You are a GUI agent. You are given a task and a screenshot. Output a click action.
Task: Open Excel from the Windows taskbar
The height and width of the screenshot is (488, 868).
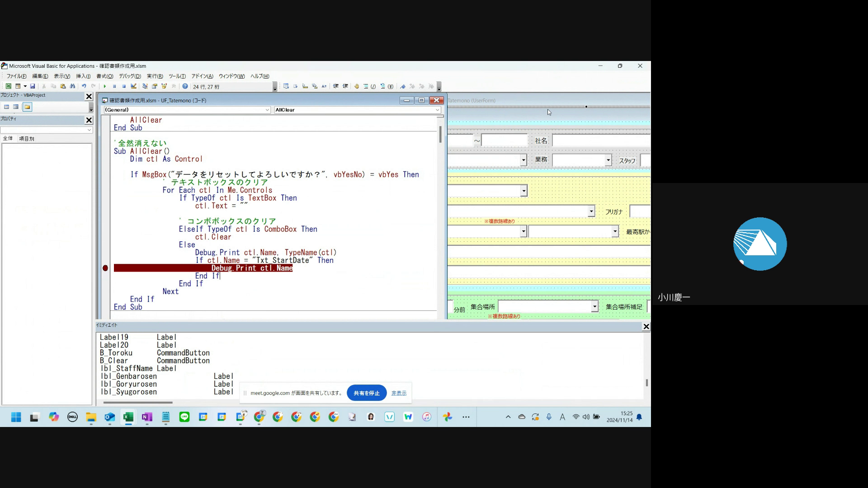pyautogui.click(x=128, y=417)
